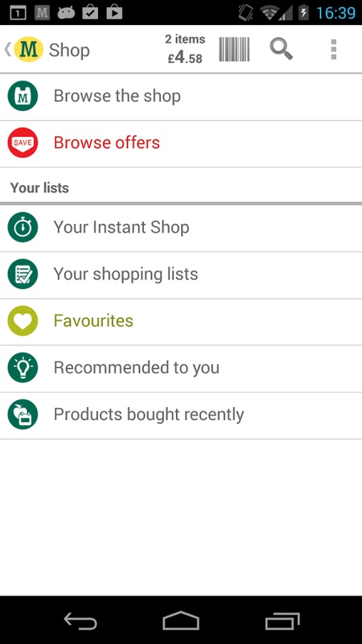Tap the checklist shopping lists icon

pos(23,274)
